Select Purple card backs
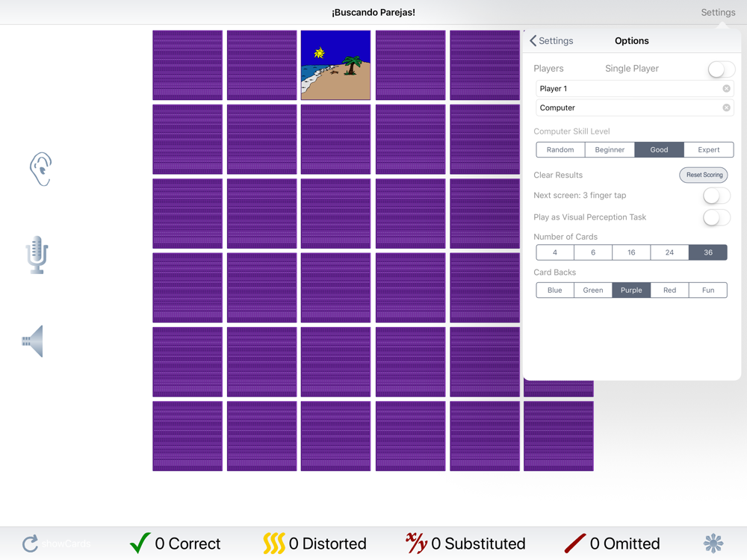This screenshot has width=747, height=560. tap(631, 290)
